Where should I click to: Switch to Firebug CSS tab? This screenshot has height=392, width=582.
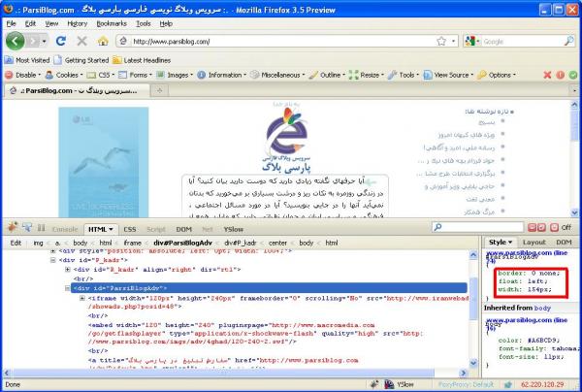coord(130,229)
